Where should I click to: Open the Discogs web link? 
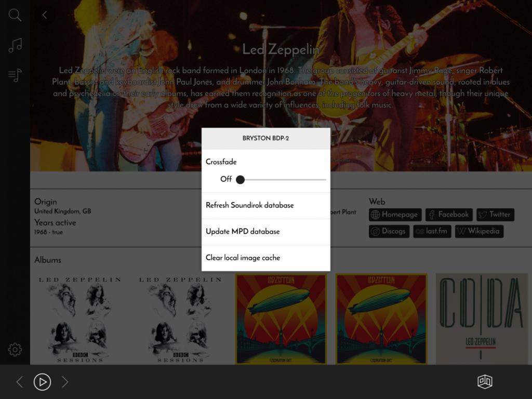389,231
